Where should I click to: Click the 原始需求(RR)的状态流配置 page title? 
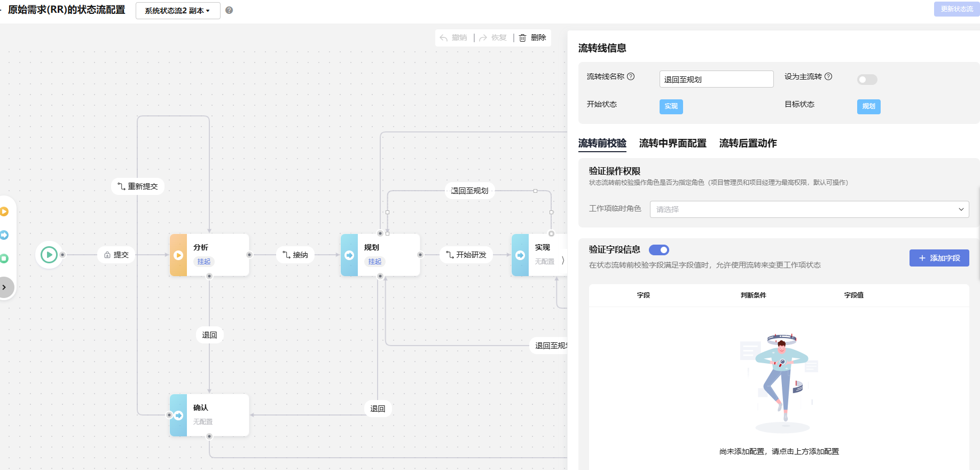(67, 10)
